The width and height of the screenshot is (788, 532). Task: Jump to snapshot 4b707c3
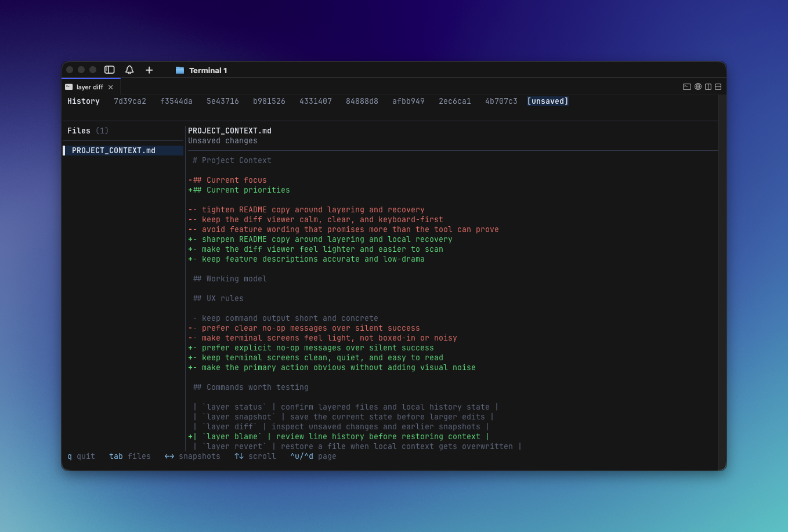(501, 101)
